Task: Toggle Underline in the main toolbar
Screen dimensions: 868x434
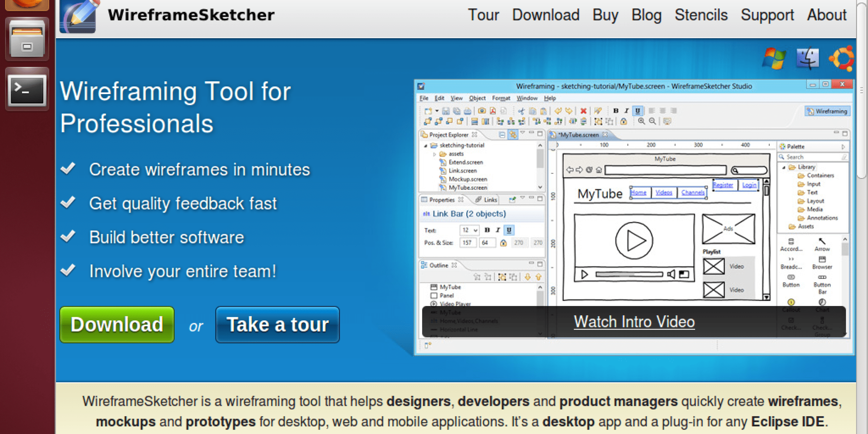Action: point(638,111)
